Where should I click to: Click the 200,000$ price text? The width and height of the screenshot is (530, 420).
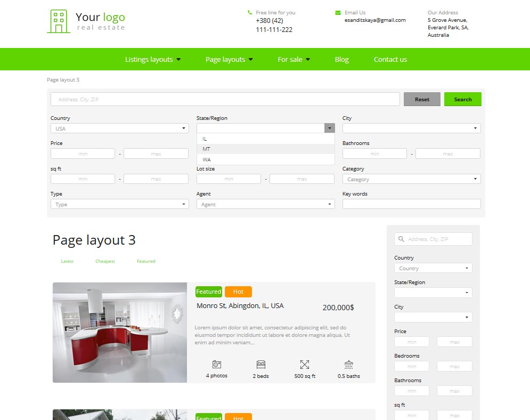tap(338, 308)
